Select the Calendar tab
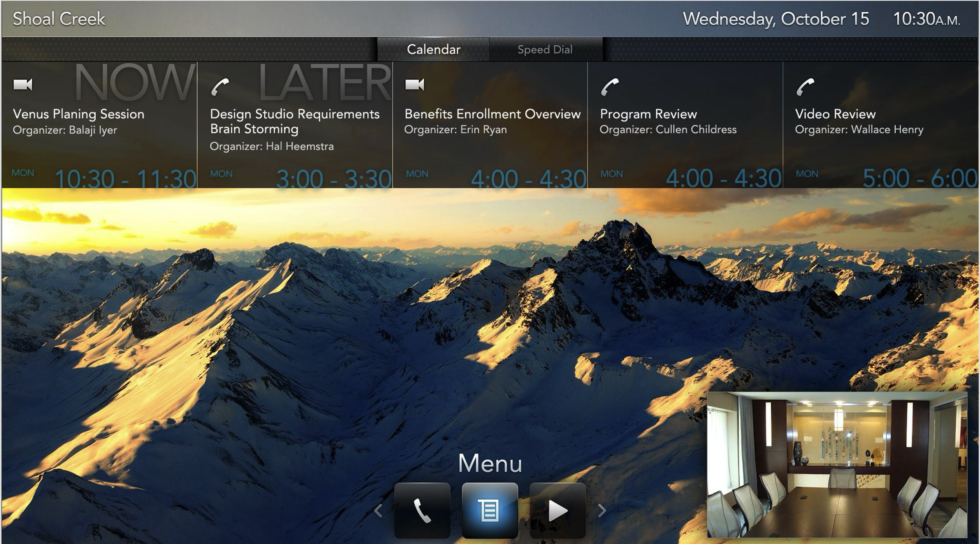This screenshot has width=980, height=544. coord(433,50)
